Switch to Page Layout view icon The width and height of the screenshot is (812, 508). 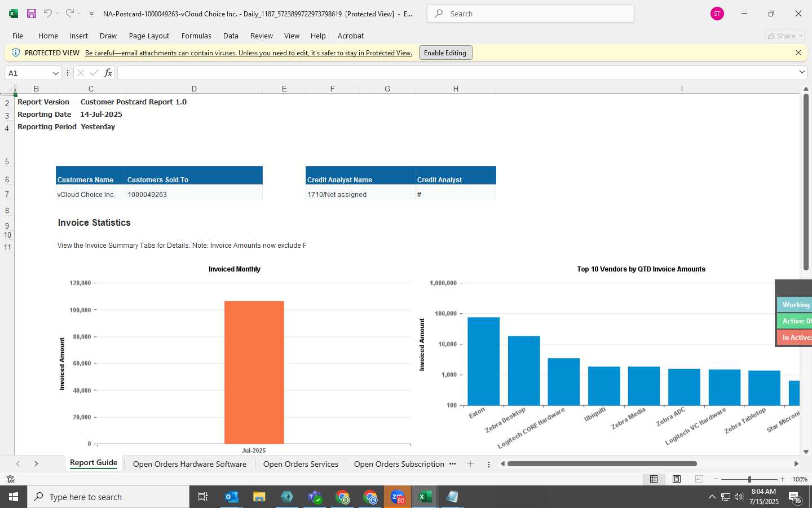tap(676, 479)
